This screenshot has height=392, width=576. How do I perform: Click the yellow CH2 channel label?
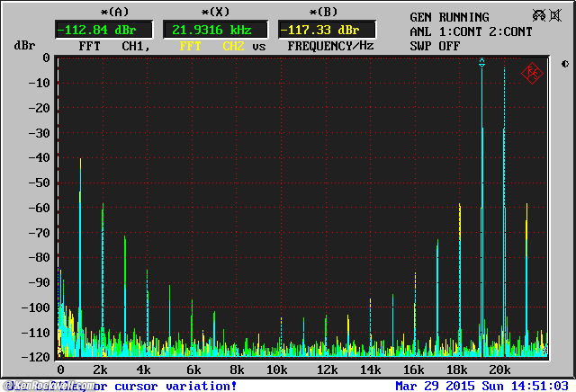(x=233, y=45)
